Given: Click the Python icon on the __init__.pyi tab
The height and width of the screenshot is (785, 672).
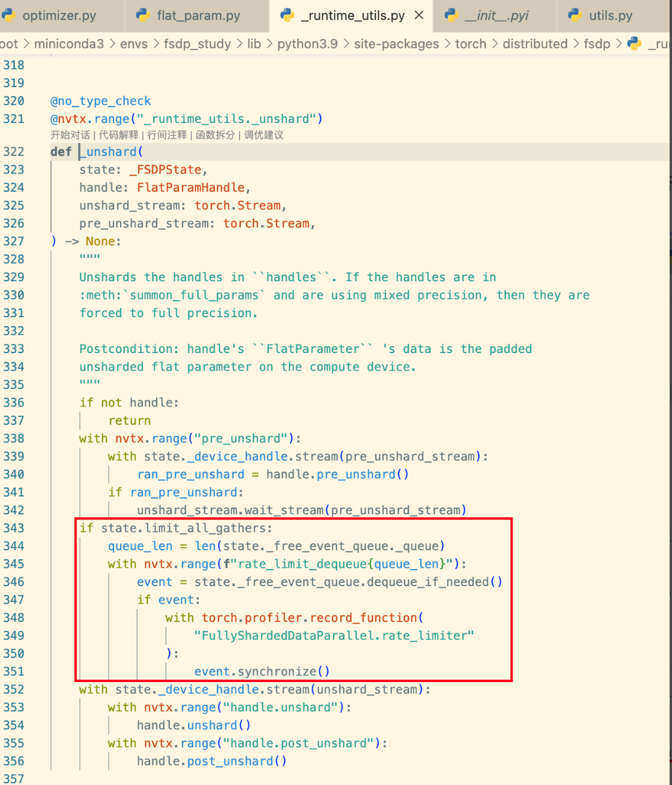Looking at the screenshot, I should click(x=451, y=15).
